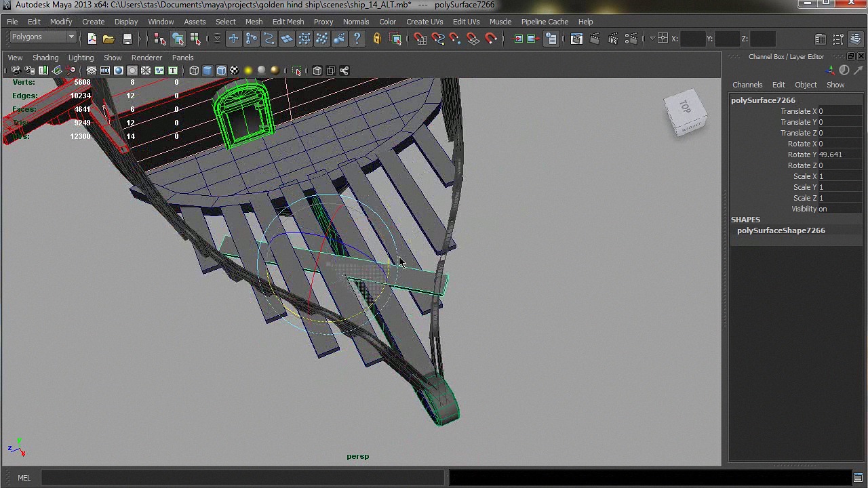Toggle viewport grid display
This screenshot has width=868, height=488.
pos(92,70)
